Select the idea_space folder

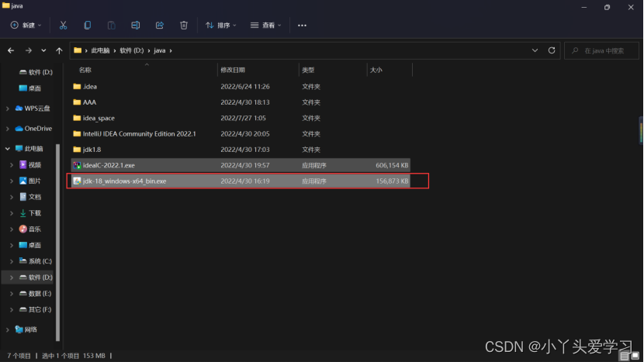click(x=241, y=118)
